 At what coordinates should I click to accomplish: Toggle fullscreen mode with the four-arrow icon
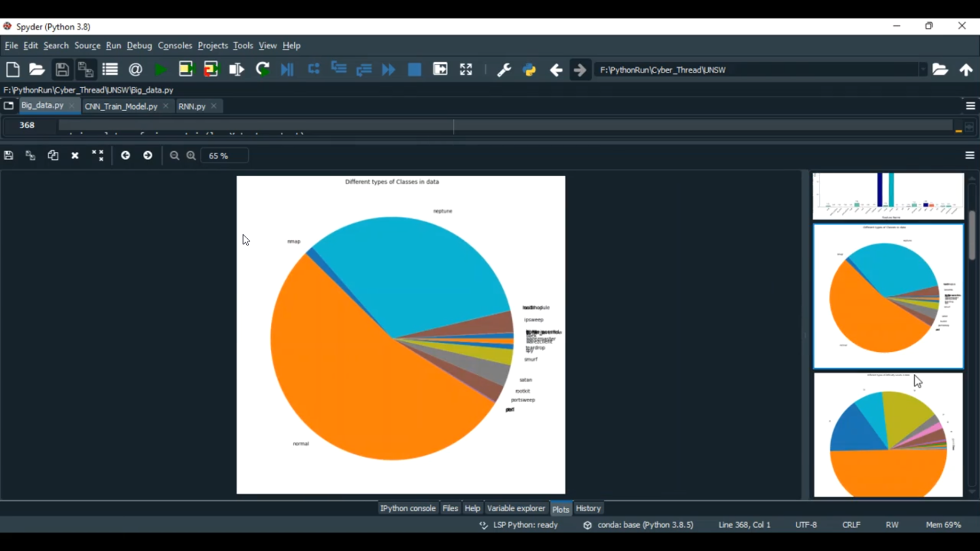(466, 70)
